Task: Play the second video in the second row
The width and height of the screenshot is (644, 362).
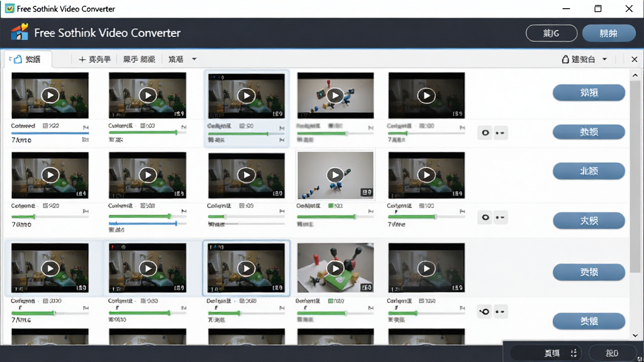Action: pyautogui.click(x=147, y=175)
